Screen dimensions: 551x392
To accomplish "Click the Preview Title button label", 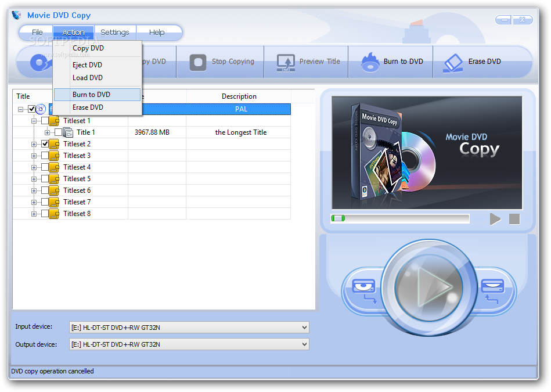I will coord(319,62).
